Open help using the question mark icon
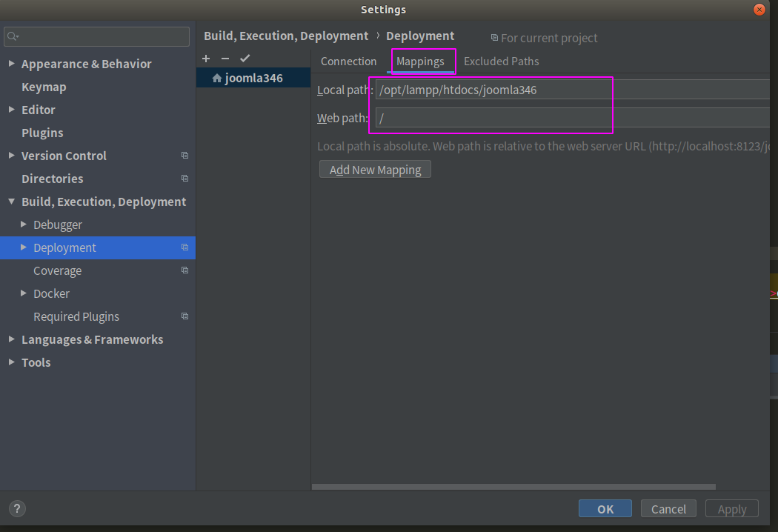This screenshot has width=778, height=532. pyautogui.click(x=16, y=508)
